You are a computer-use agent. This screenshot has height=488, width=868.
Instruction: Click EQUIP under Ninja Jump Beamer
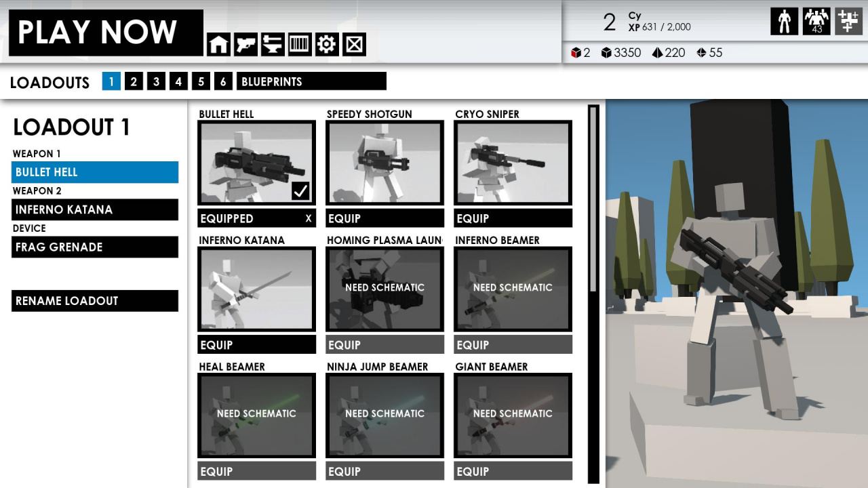[x=384, y=471]
